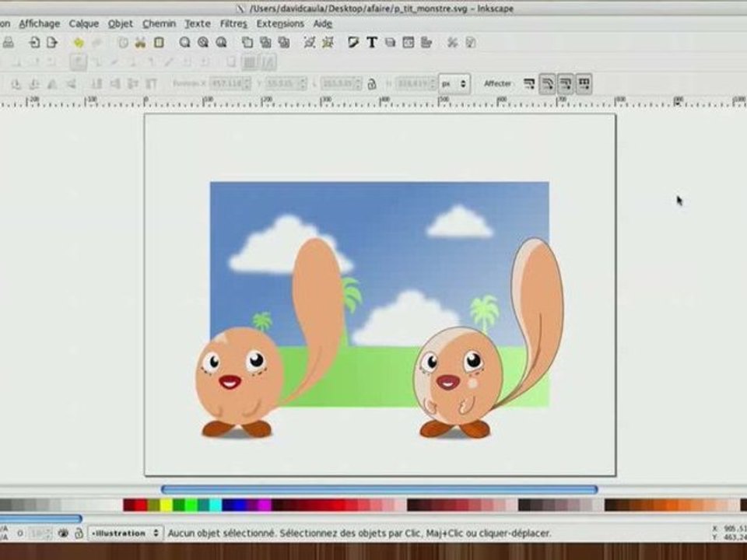This screenshot has width=747, height=560.
Task: Click the Cut scissors icon
Action: click(x=140, y=43)
